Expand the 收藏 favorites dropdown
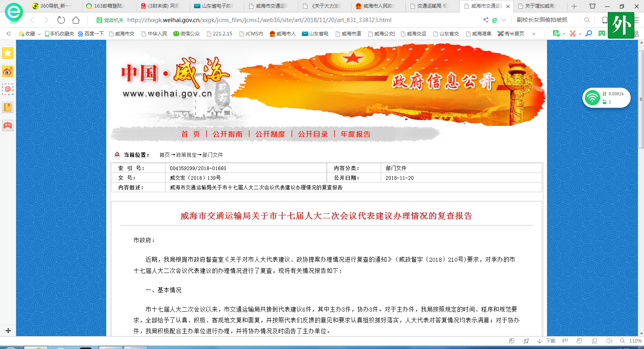Image resolution: width=644 pixels, height=349 pixels. pyautogui.click(x=39, y=34)
